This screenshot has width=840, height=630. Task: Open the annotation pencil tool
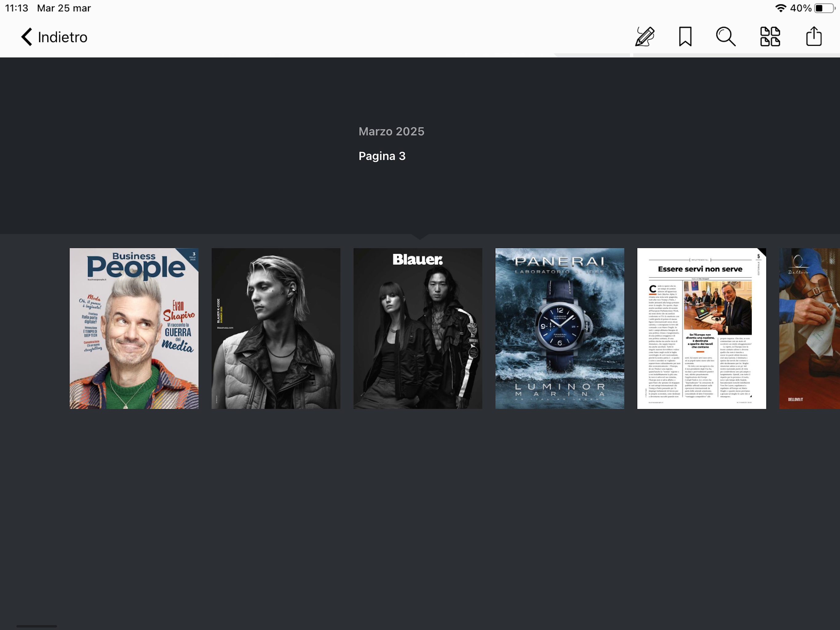(x=645, y=37)
